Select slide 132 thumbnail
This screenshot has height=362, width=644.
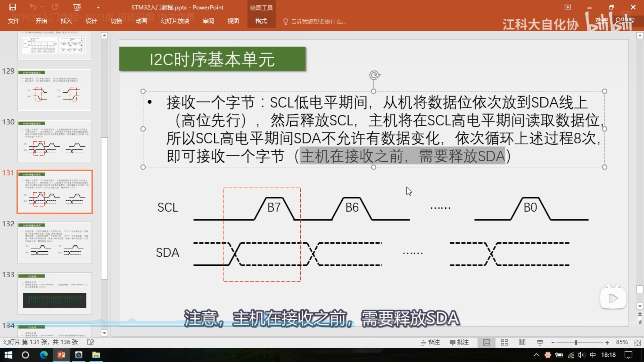coord(55,243)
